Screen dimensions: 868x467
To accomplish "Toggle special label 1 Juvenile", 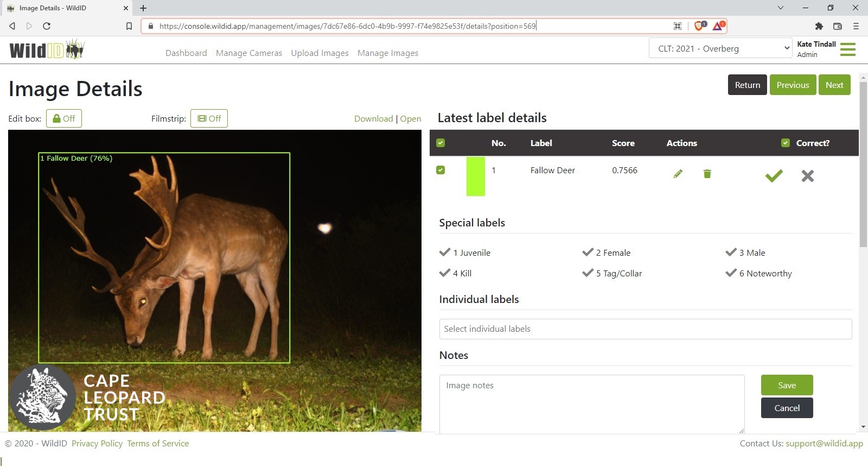I will (x=465, y=253).
